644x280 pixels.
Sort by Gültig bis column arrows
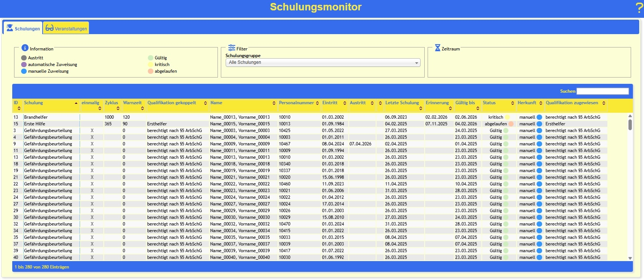(478, 108)
